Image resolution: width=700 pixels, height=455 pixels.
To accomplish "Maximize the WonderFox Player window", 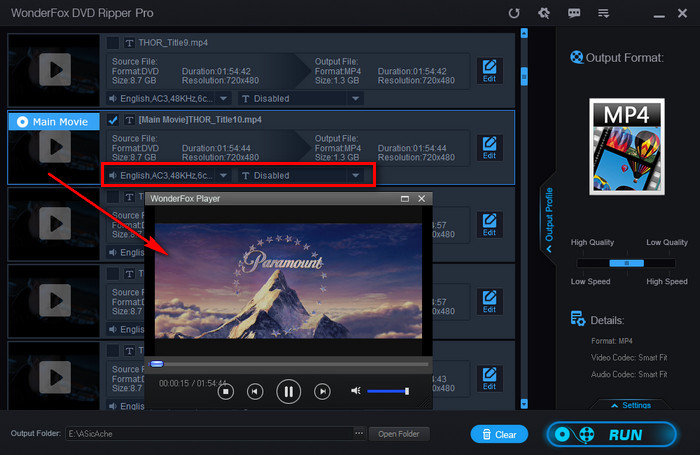I will click(405, 199).
